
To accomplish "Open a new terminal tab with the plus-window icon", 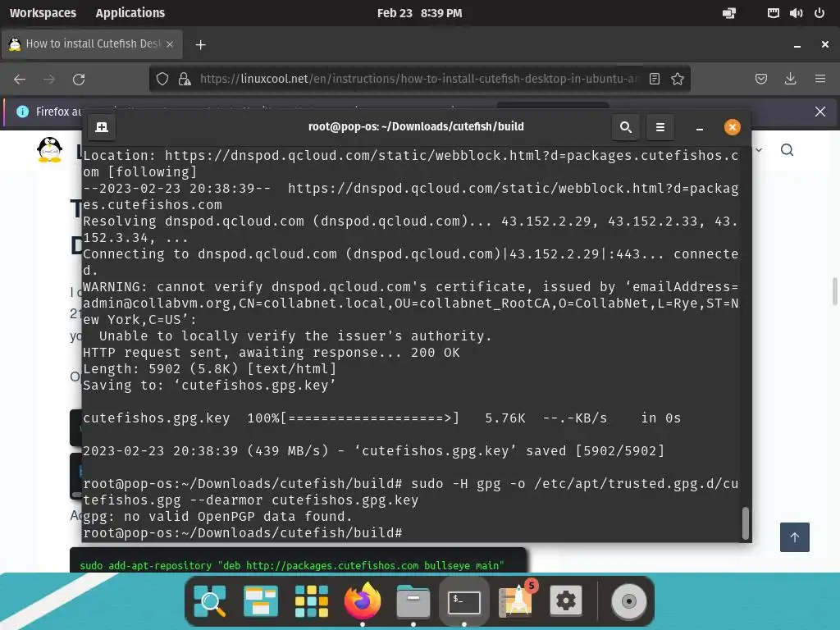I will (101, 127).
